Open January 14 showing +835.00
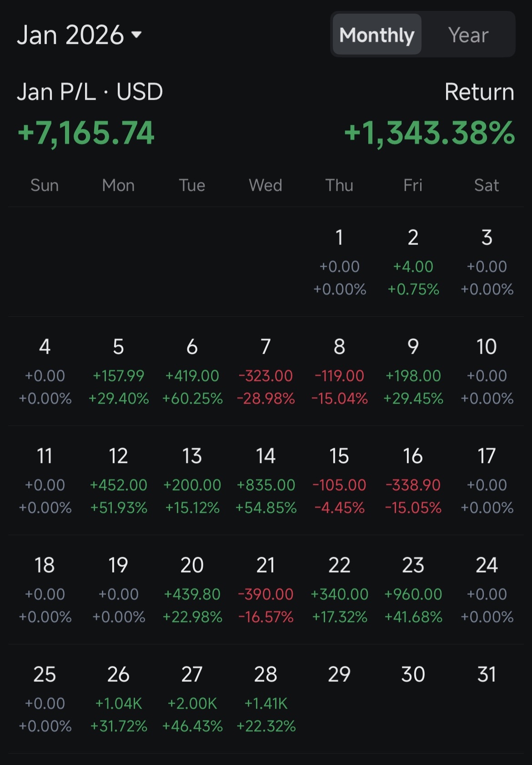The image size is (532, 765). (x=266, y=481)
